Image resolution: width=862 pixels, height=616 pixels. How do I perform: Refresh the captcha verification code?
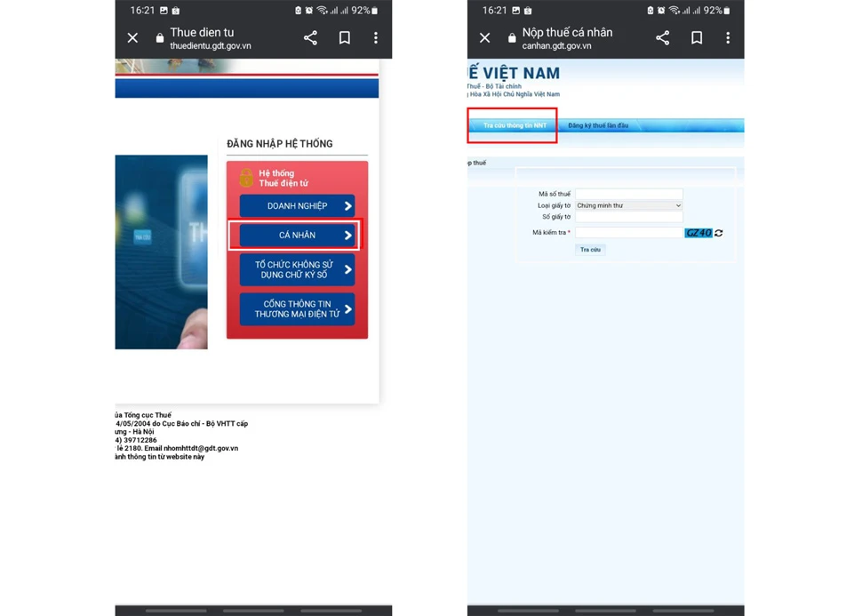[x=718, y=233]
